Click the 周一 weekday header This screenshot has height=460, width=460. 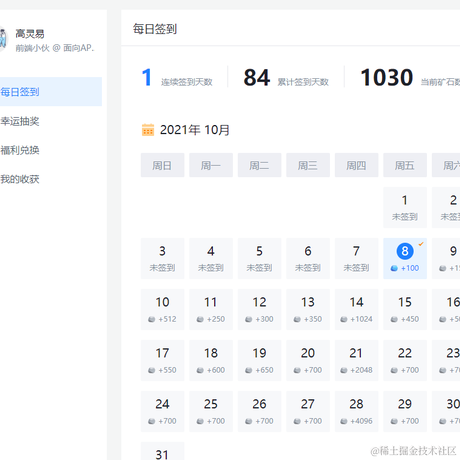(x=211, y=165)
